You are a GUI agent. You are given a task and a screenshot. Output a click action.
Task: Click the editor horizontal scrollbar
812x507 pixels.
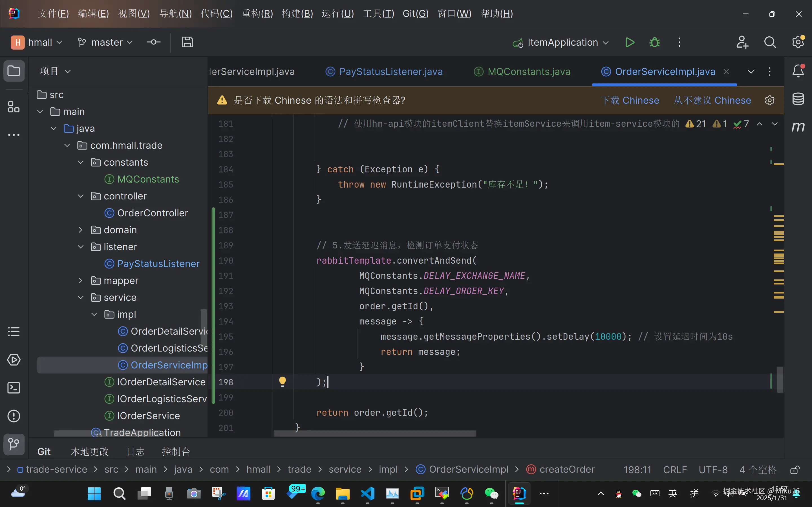(x=374, y=433)
